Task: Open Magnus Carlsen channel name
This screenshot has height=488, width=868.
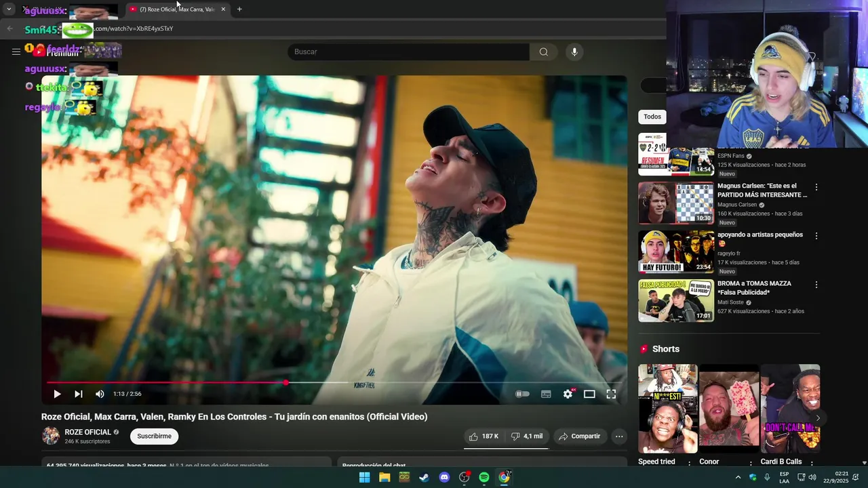Action: pyautogui.click(x=737, y=205)
